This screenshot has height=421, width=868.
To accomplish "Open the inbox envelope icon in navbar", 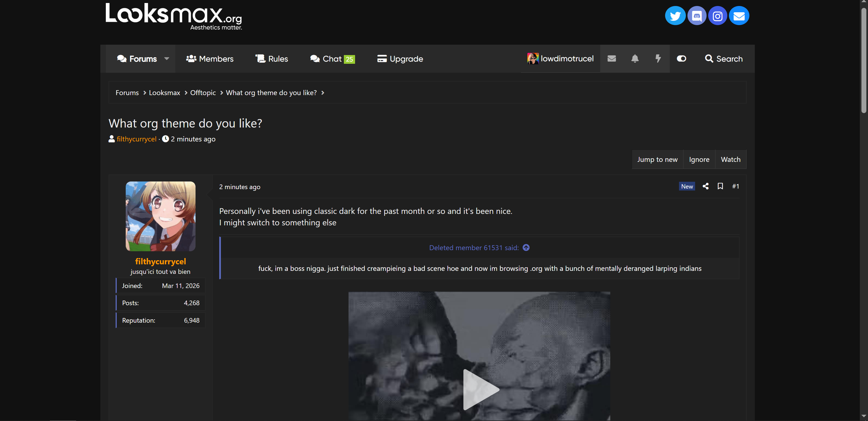I will click(612, 59).
